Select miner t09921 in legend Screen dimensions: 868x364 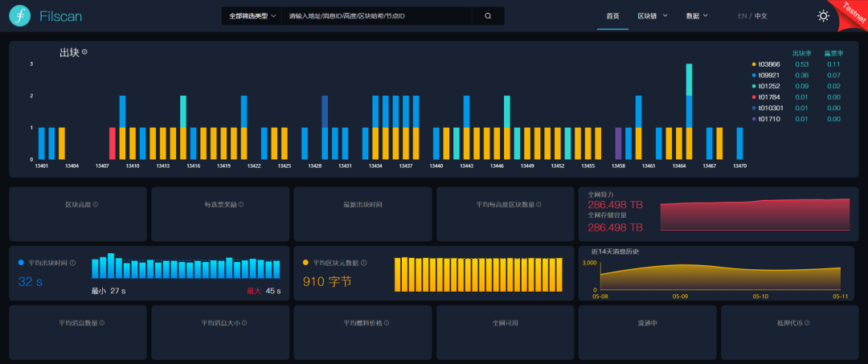coord(769,76)
